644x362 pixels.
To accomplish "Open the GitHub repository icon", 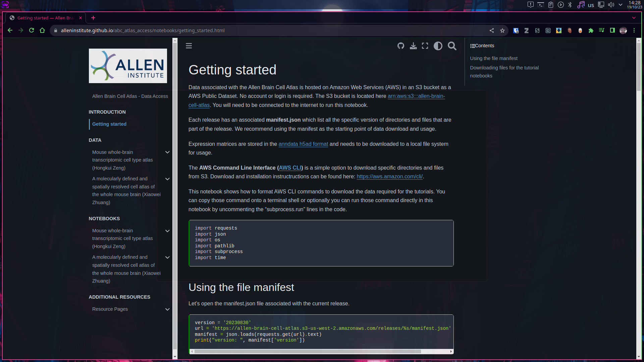I will (x=401, y=46).
